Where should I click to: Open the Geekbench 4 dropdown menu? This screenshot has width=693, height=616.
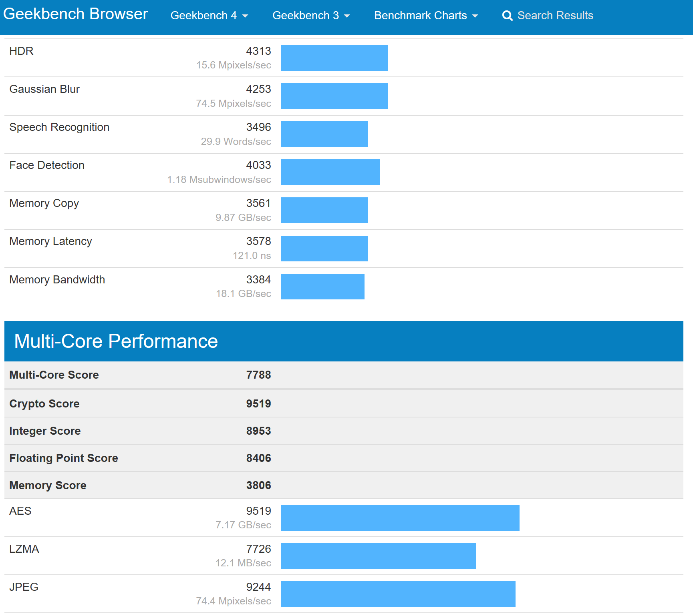coord(209,16)
